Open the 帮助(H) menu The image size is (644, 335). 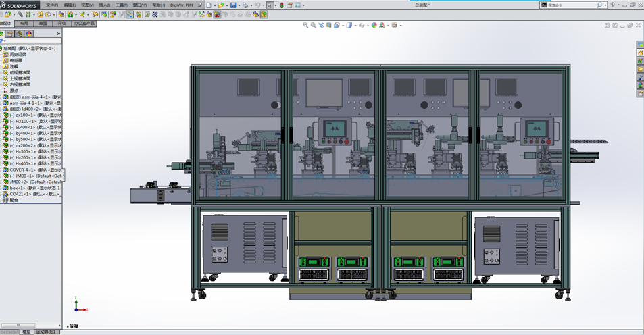(x=158, y=5)
